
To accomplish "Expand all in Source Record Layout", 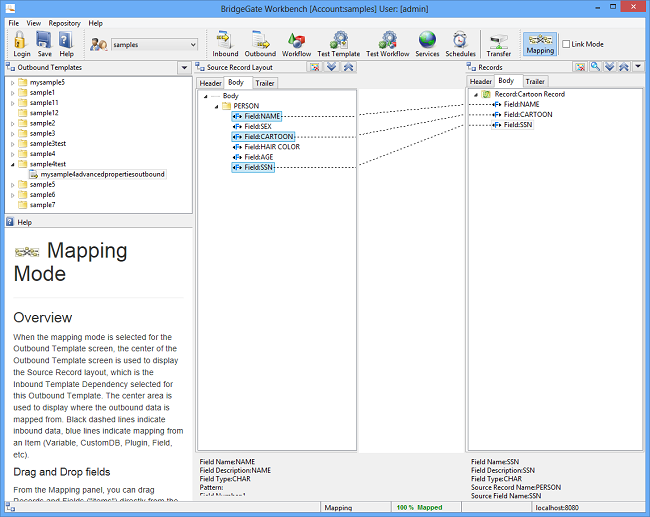I will (331, 67).
